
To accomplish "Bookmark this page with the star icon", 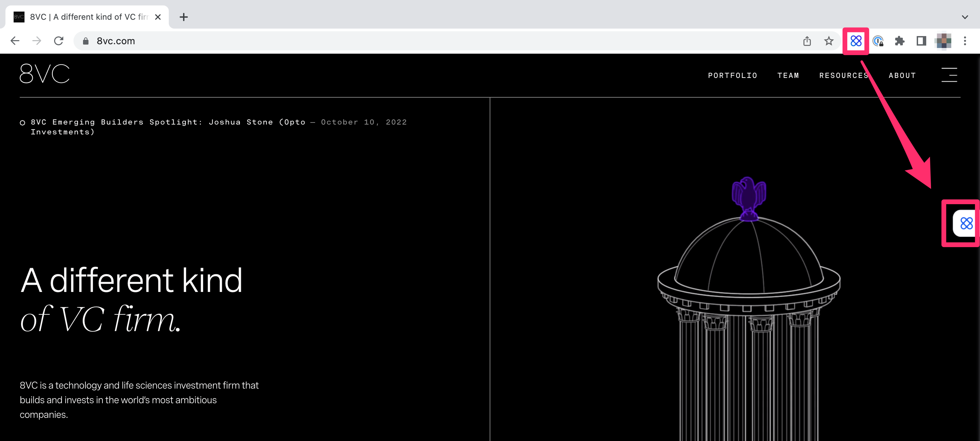I will click(829, 41).
